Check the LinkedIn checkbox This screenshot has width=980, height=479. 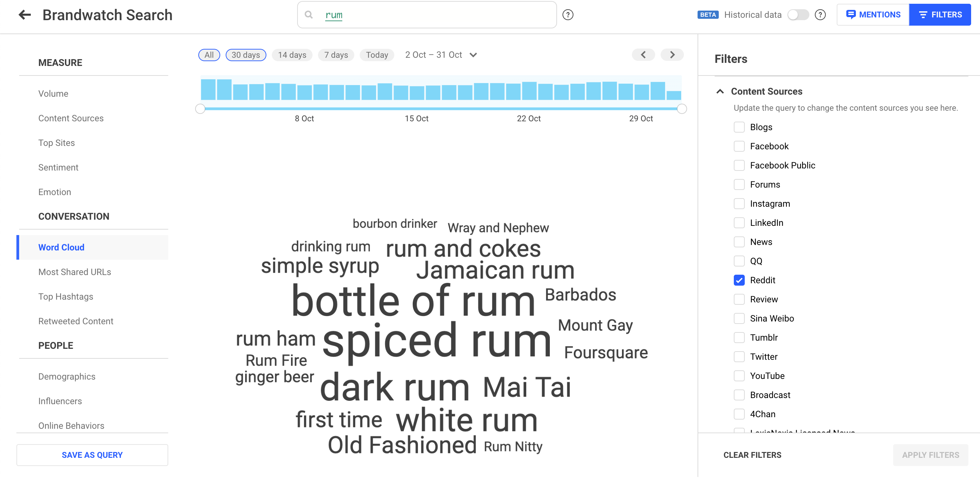click(739, 223)
